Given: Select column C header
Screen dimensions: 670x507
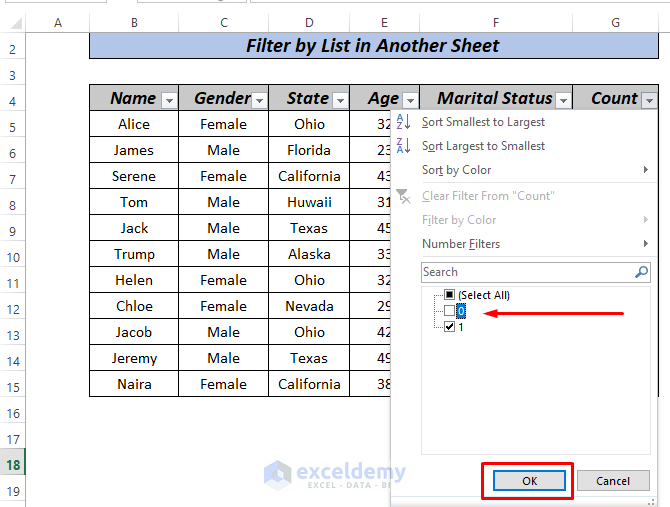Looking at the screenshot, I should [x=223, y=23].
